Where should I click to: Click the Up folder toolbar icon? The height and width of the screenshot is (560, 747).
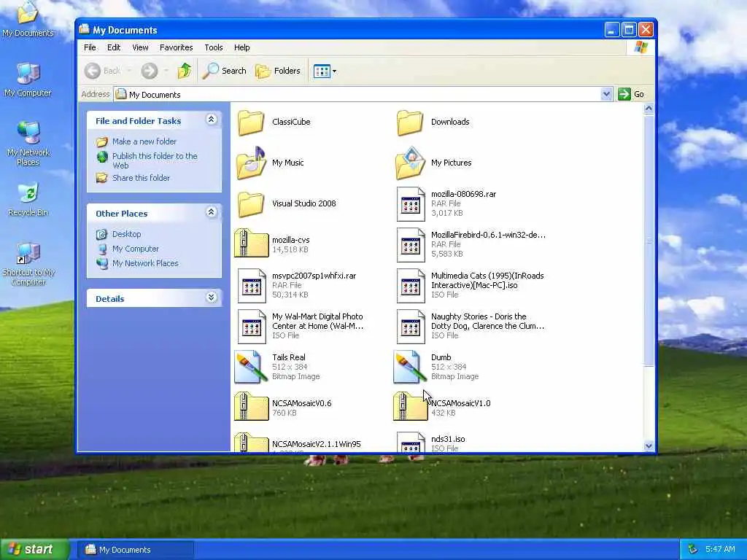[185, 71]
